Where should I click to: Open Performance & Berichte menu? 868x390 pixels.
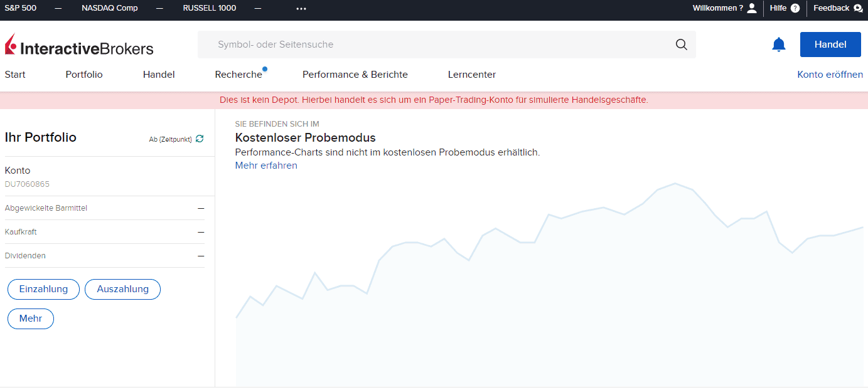355,75
